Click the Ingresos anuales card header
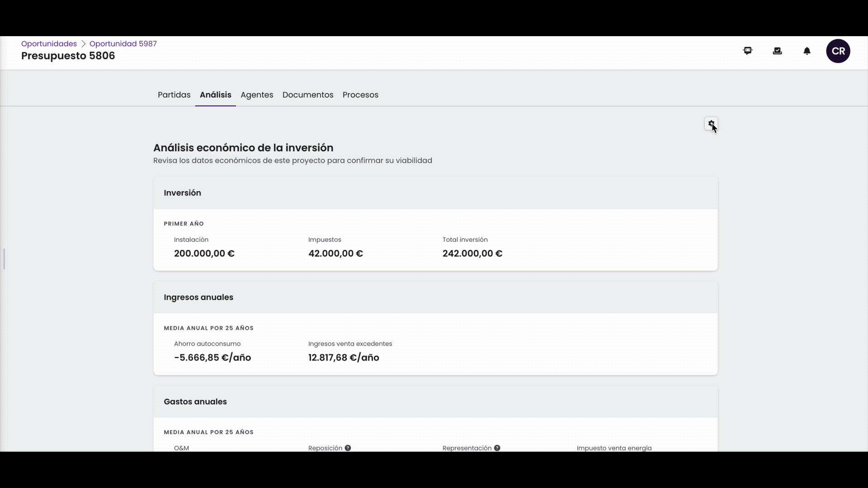This screenshot has height=488, width=868. coord(436,297)
